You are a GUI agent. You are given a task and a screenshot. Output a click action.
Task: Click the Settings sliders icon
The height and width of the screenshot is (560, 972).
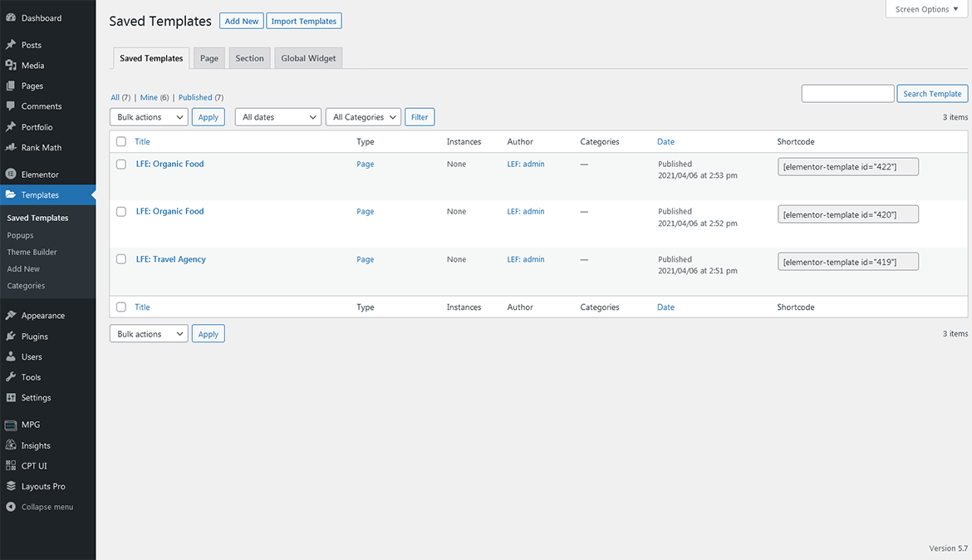(11, 397)
